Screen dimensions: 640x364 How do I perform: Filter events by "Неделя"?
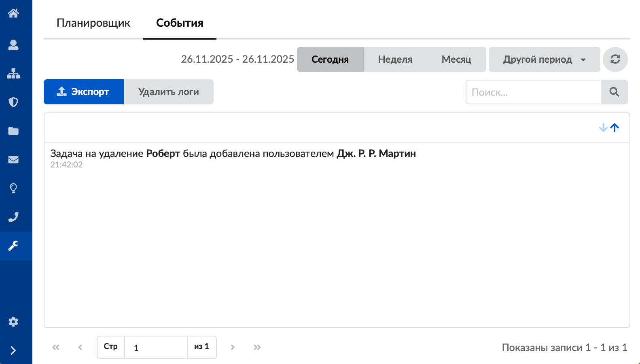tap(395, 59)
